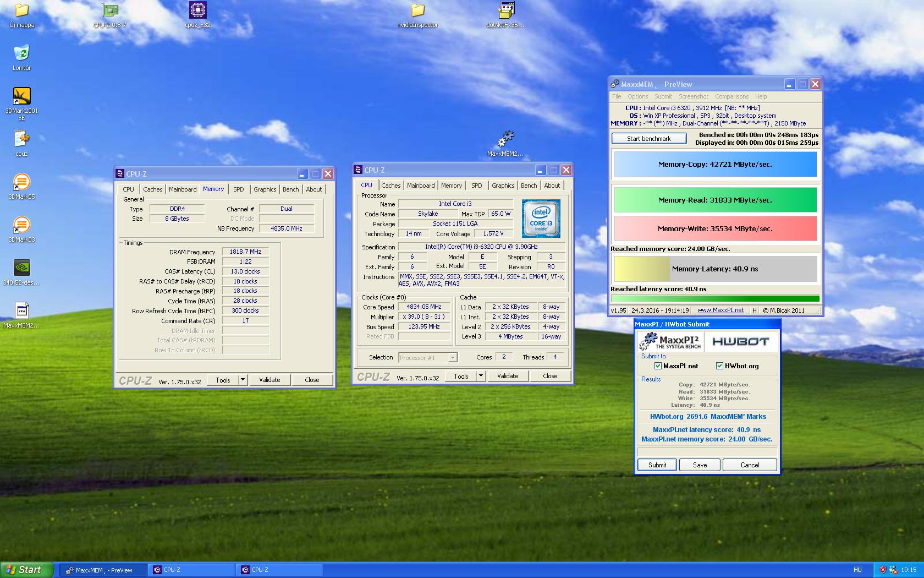Click Tools button in CPU-Z CPU window
The width and height of the screenshot is (924, 578).
coord(461,376)
